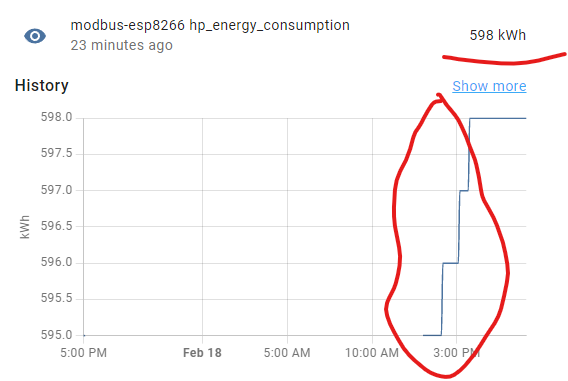Click the 597.5 y-axis tick label
568x381 pixels.
[x=57, y=153]
